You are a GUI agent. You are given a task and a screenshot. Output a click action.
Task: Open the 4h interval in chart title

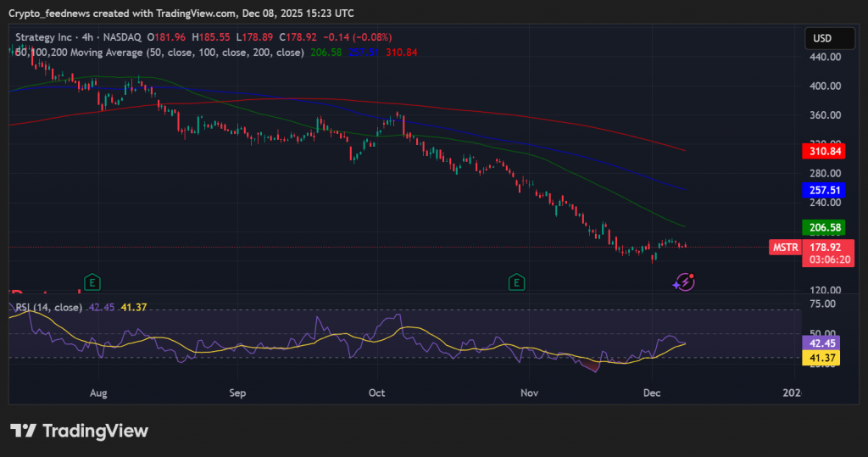[87, 37]
